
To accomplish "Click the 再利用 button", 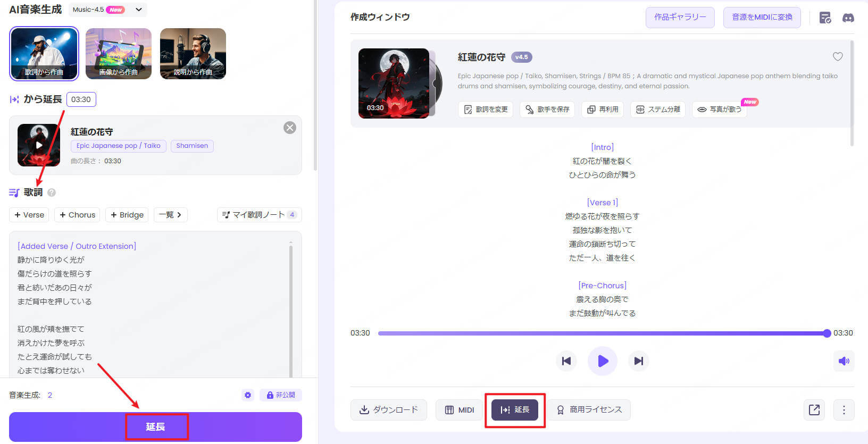I will (603, 110).
